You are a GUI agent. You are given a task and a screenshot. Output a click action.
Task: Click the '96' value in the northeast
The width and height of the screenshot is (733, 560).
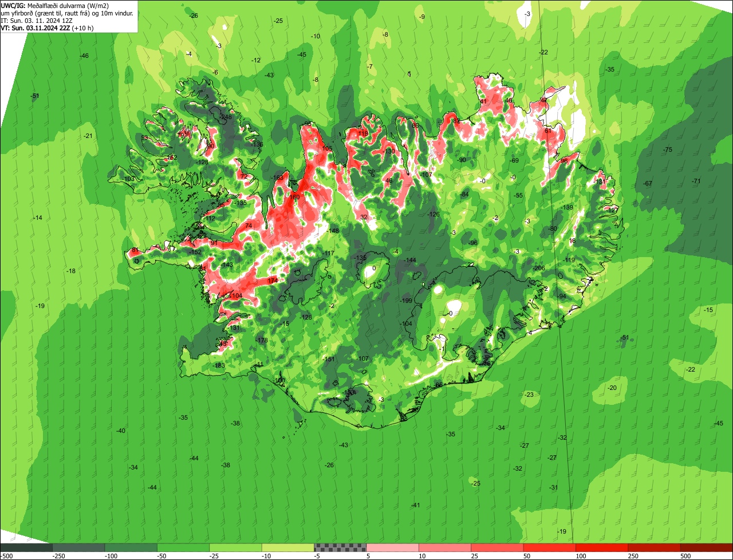(564, 161)
